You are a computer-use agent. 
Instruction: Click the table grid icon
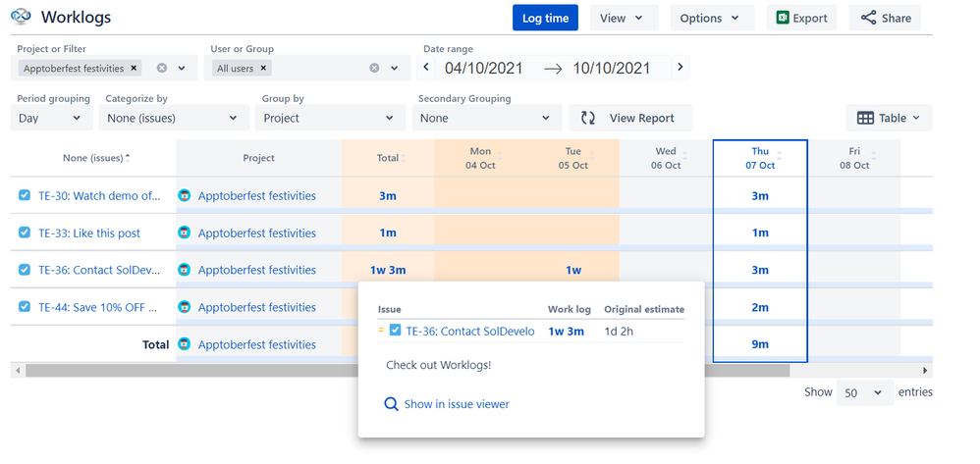tap(865, 118)
